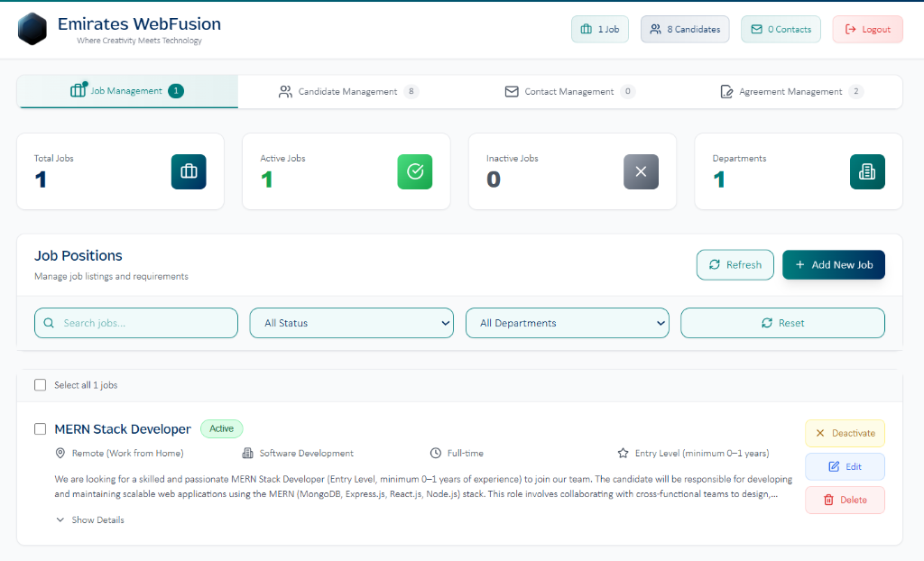Click the briefcase icon in Total Jobs card
The image size is (924, 561).
click(x=189, y=171)
